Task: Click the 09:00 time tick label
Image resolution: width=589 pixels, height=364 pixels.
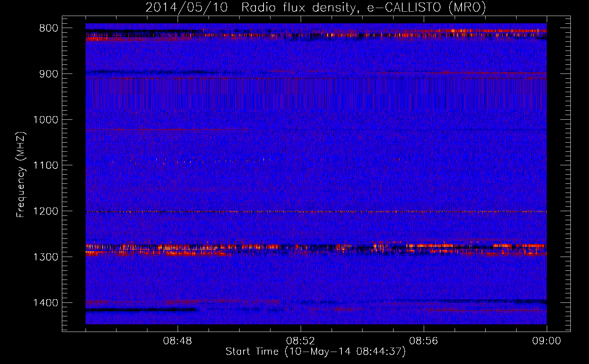Action: (x=547, y=341)
